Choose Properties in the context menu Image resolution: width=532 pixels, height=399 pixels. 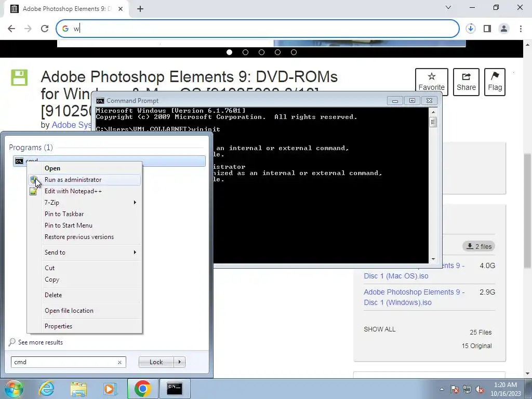point(84,326)
